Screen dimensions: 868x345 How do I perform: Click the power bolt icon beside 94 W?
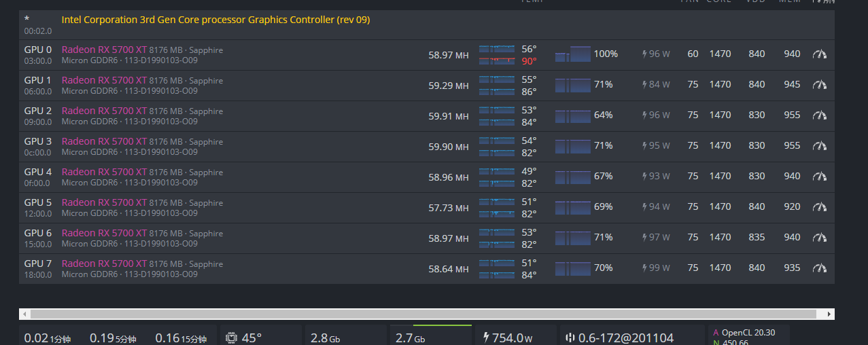pos(644,207)
